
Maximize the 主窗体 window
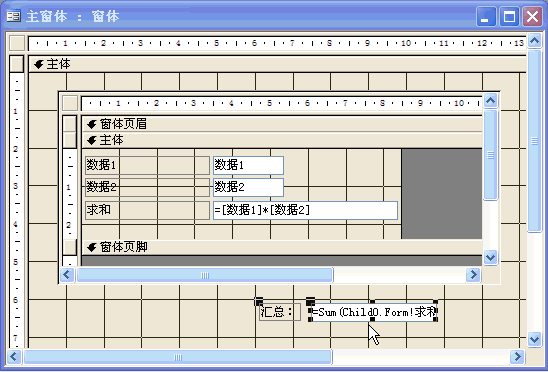pyautogui.click(x=509, y=16)
